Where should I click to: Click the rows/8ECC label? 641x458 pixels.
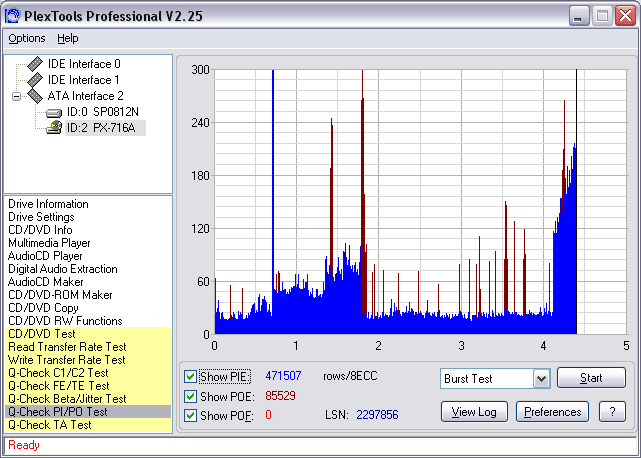350,376
